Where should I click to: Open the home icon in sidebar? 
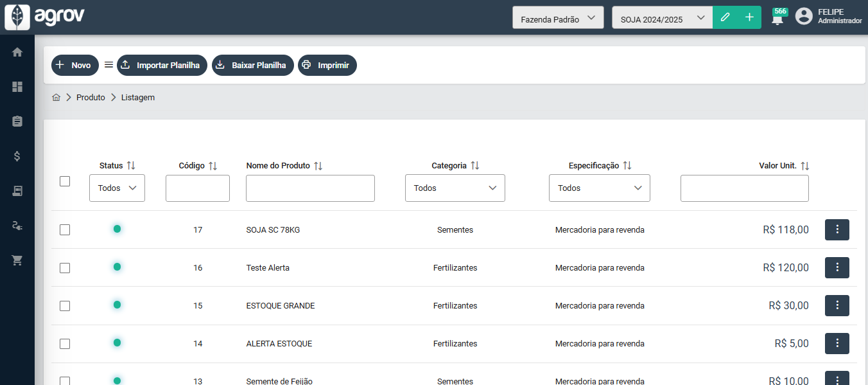point(17,52)
